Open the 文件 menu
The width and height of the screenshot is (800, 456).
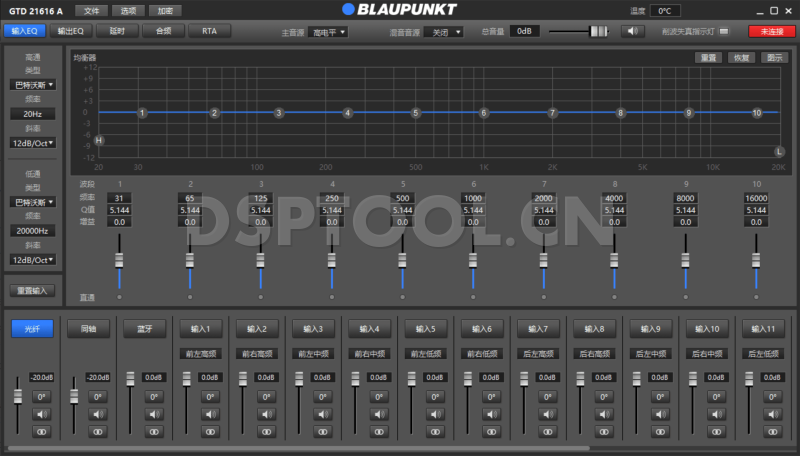point(91,11)
